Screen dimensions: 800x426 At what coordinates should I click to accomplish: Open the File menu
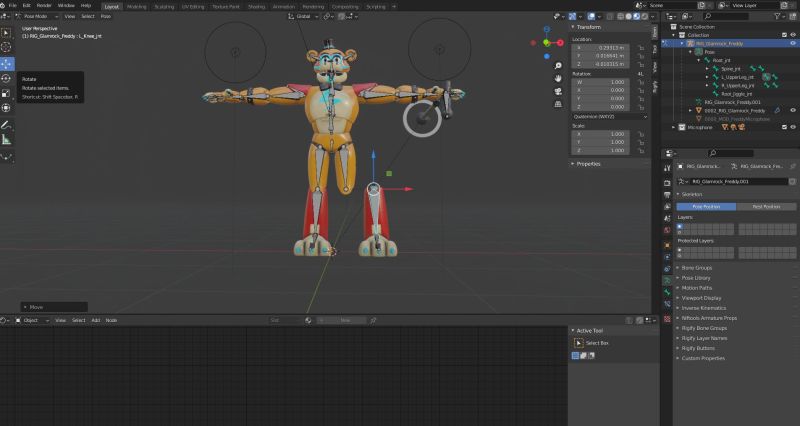point(13,5)
